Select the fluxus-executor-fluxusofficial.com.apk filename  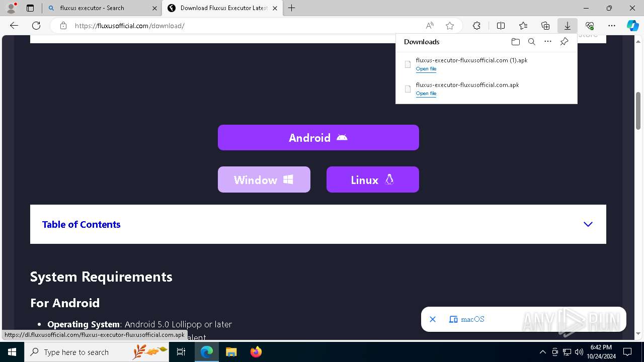point(467,85)
